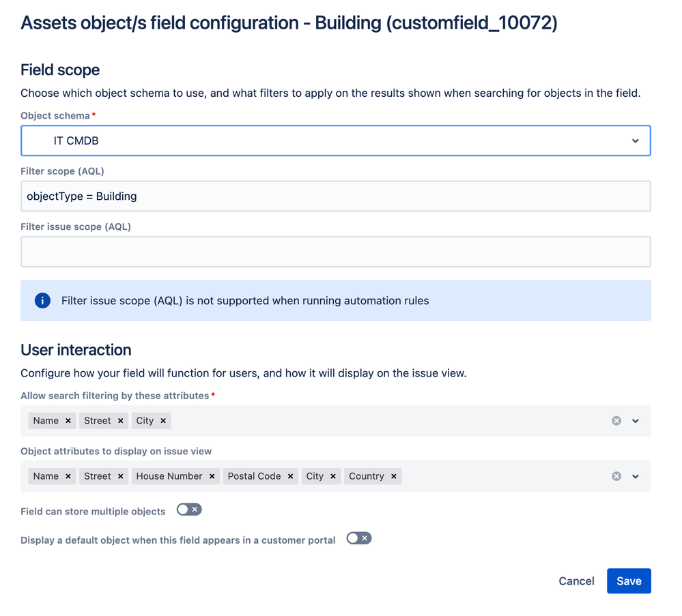Click the blue info icon in banner
Screen dimensions: 682x616
click(x=42, y=301)
